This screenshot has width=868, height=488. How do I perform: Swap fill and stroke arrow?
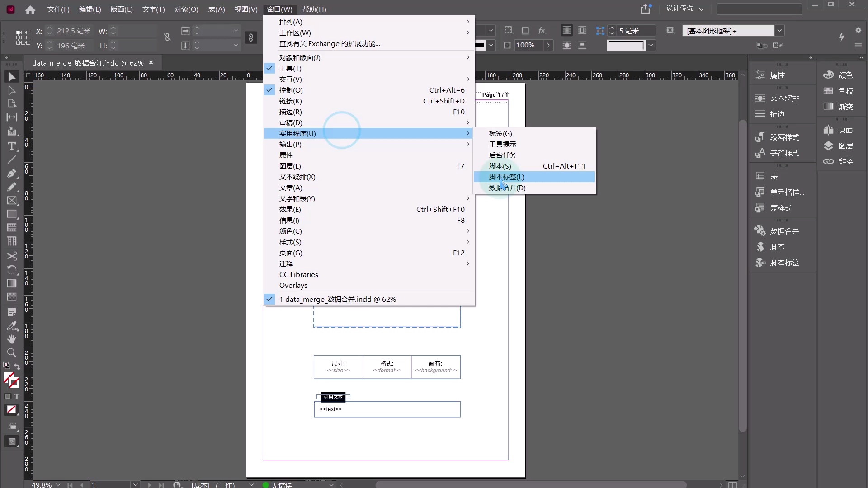click(17, 366)
